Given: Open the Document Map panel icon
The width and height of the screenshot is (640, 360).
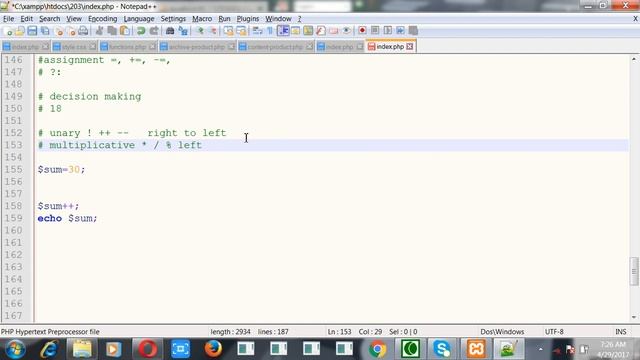Looking at the screenshot, I should coord(308,31).
